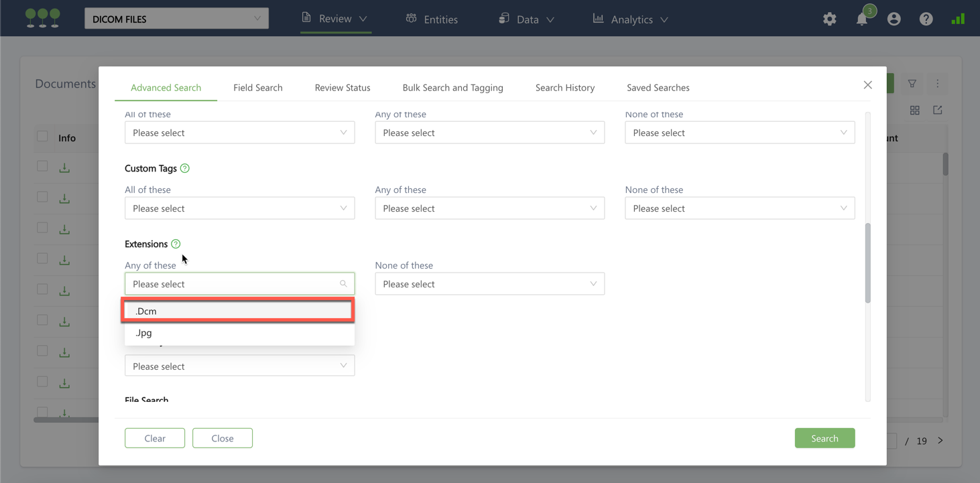Screen dimensions: 980x483
Task: Open the user account profile icon
Action: click(x=894, y=19)
